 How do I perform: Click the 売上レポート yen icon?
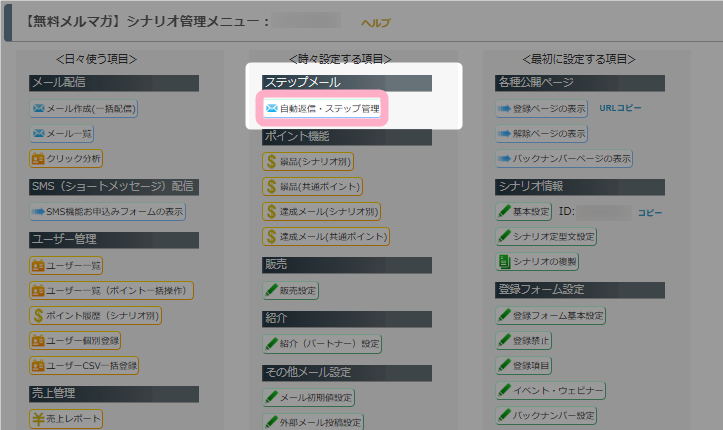(40, 418)
